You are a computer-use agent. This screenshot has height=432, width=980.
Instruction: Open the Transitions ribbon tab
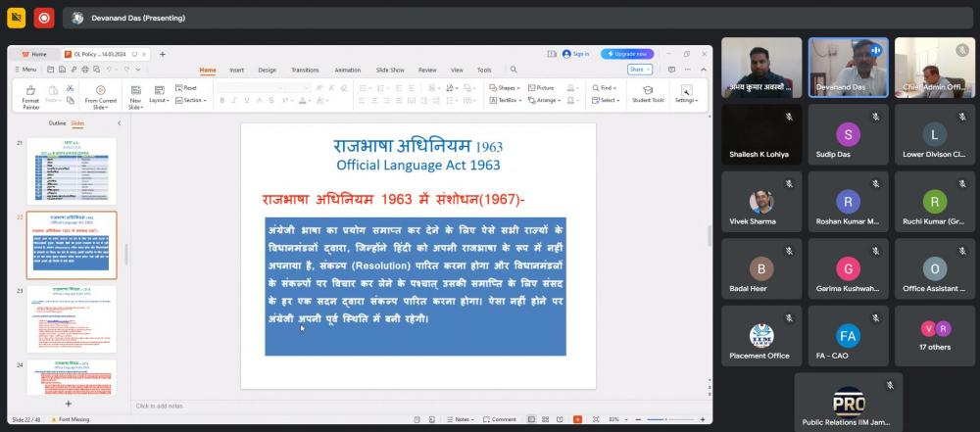305,70
